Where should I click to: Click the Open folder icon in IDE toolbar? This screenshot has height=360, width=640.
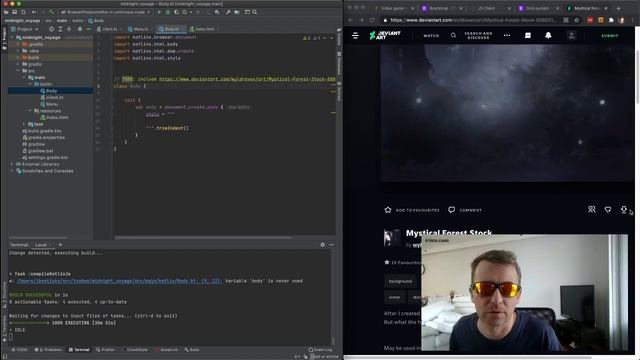6,12
